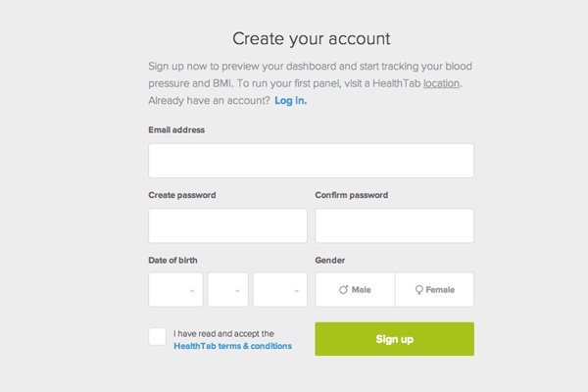Open the middle date of birth dropdown
This screenshot has height=392, width=588.
click(x=228, y=290)
